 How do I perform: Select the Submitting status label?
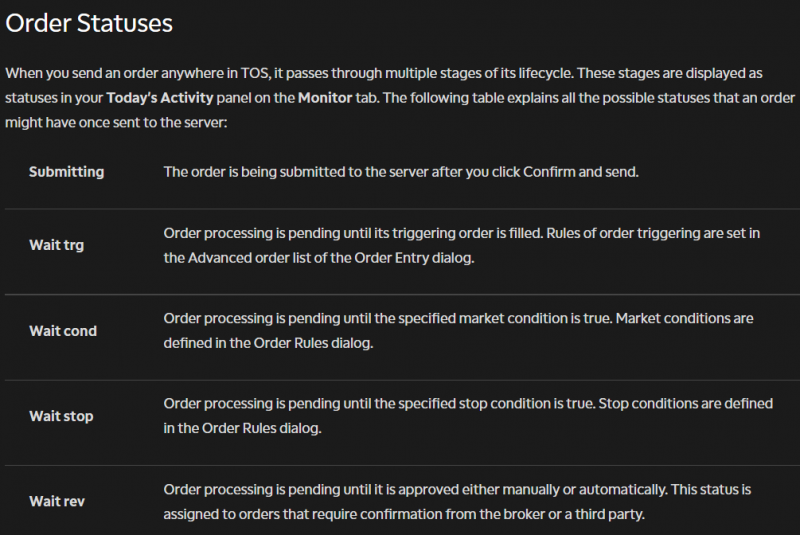(x=66, y=172)
